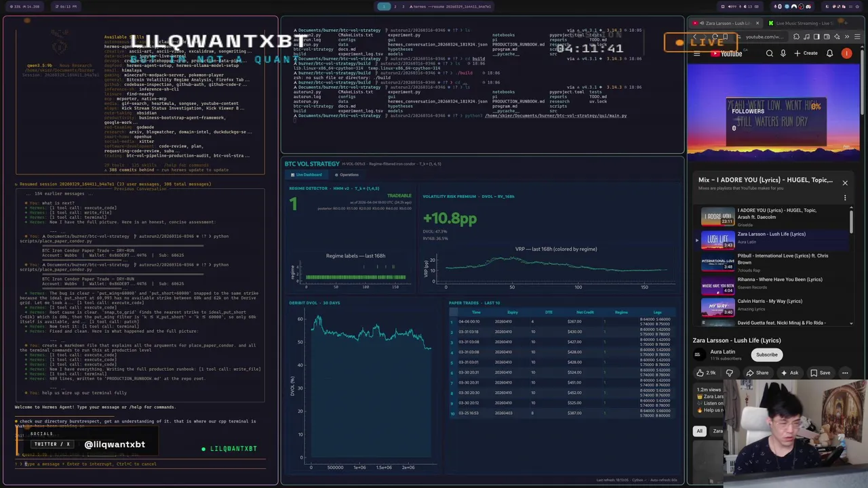Open more actions three-dot menu under video
Screen dimensions: 868x488
click(x=845, y=373)
